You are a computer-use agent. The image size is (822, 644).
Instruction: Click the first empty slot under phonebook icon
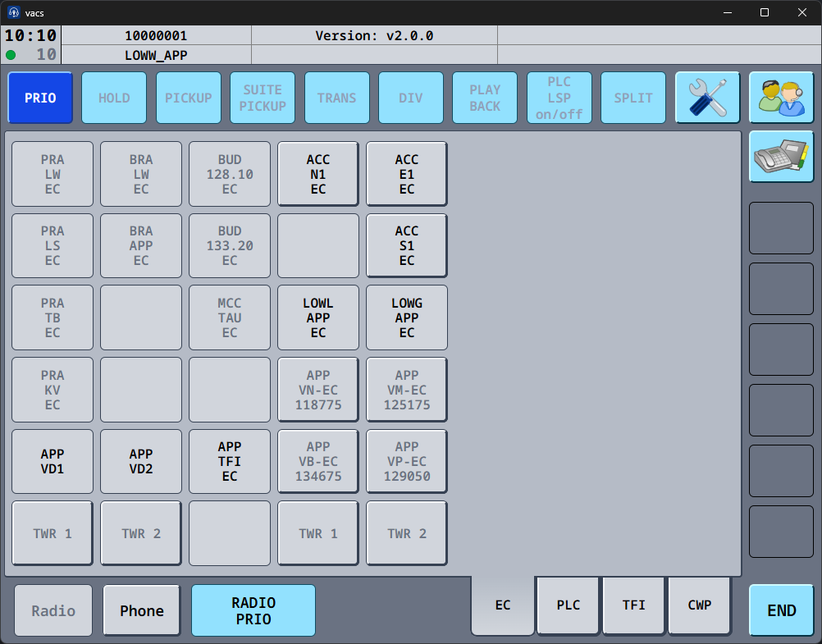781,228
